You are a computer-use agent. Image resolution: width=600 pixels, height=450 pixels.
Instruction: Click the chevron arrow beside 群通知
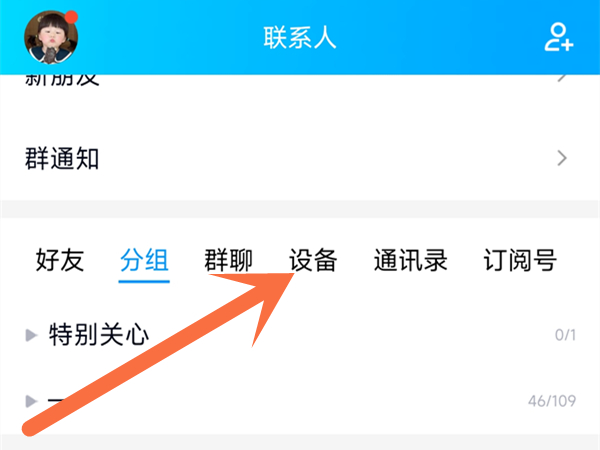point(562,158)
